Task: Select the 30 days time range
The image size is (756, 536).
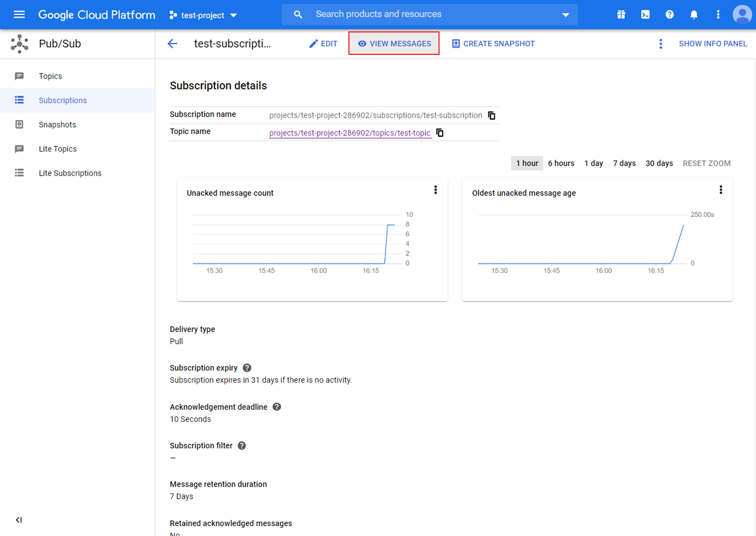Action: 659,163
